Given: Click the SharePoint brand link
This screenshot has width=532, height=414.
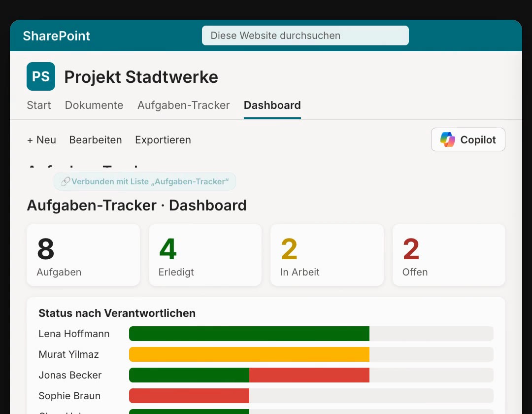Looking at the screenshot, I should tap(56, 35).
